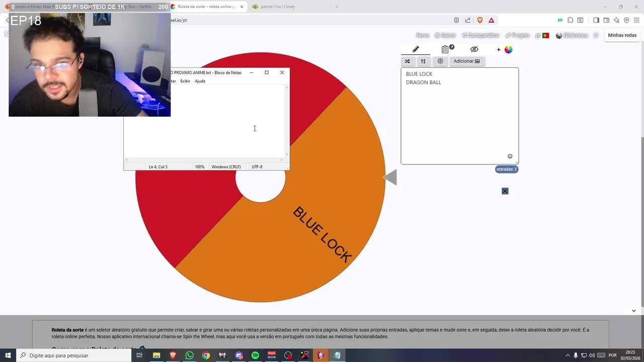Click the green bars extension icon
Screen dimensions: 644x362
click(560, 20)
